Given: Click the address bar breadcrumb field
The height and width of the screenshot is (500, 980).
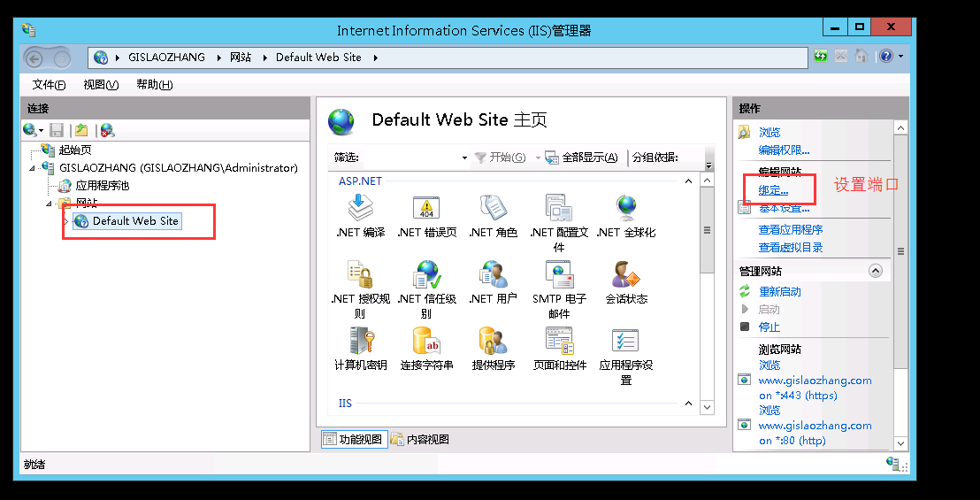Looking at the screenshot, I should tap(531, 58).
